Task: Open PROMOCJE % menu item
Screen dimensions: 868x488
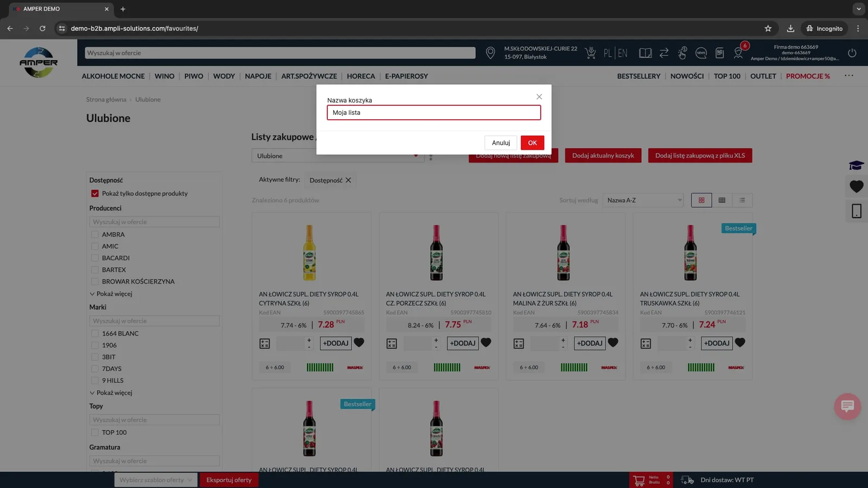Action: tap(808, 76)
